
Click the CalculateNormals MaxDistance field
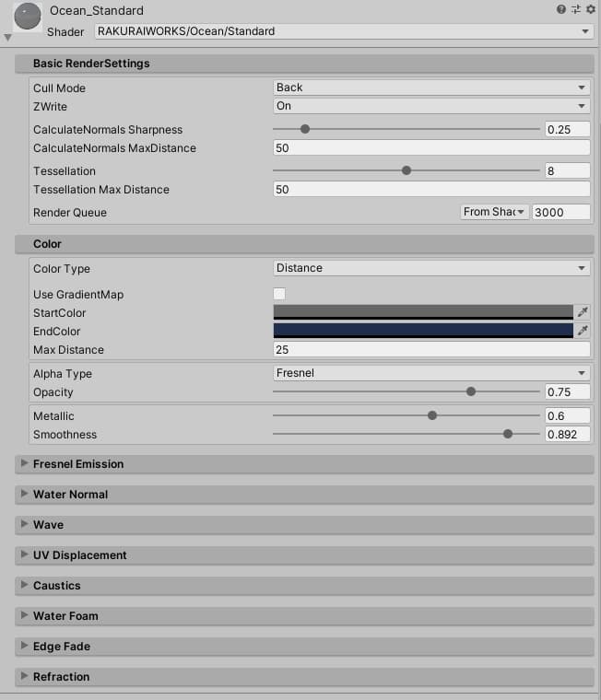(431, 147)
